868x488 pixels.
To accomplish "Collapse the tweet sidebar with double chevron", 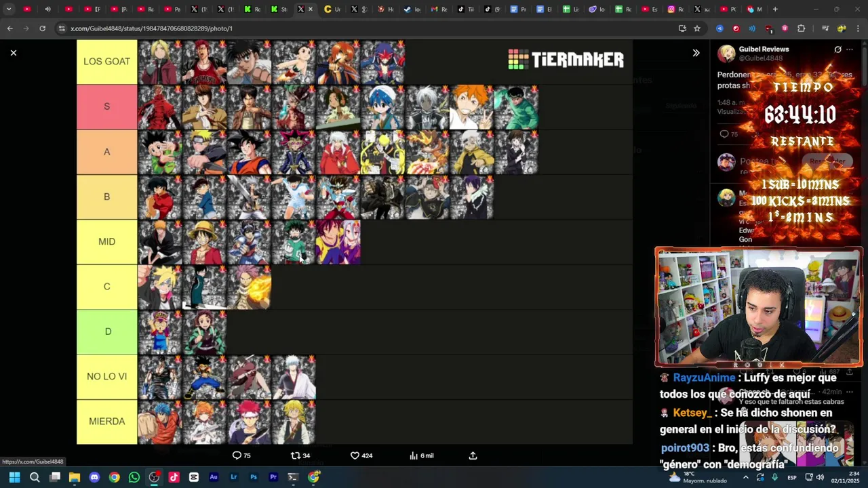I will point(696,53).
